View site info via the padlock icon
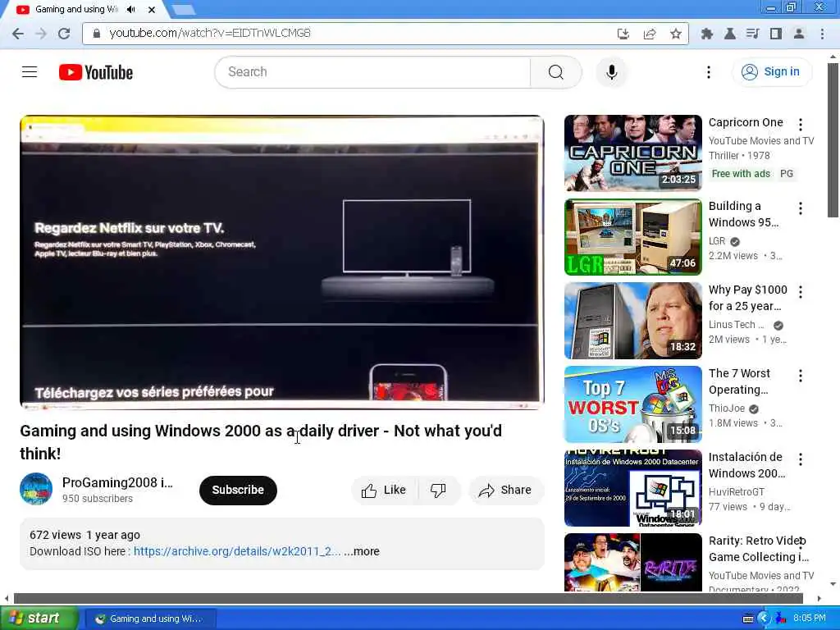 [97, 33]
